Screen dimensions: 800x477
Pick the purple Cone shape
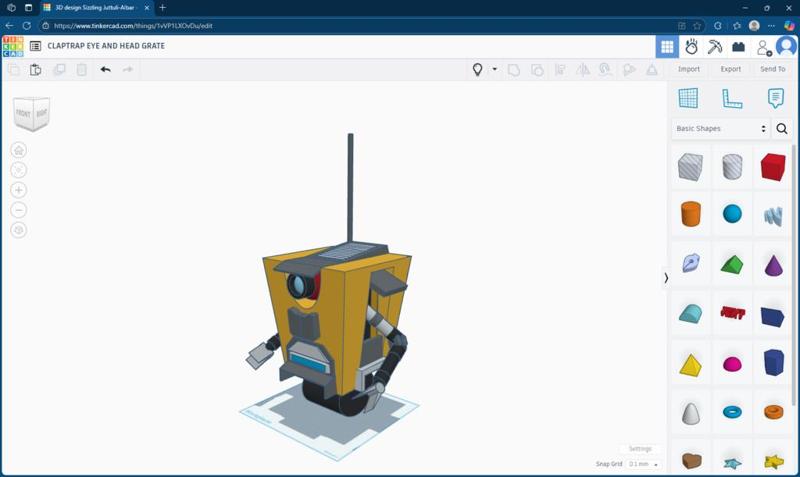click(x=773, y=265)
